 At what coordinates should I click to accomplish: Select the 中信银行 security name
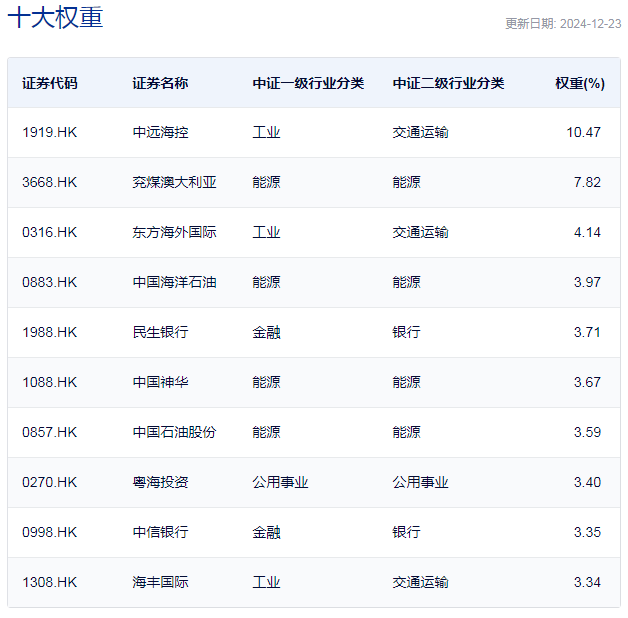[160, 532]
